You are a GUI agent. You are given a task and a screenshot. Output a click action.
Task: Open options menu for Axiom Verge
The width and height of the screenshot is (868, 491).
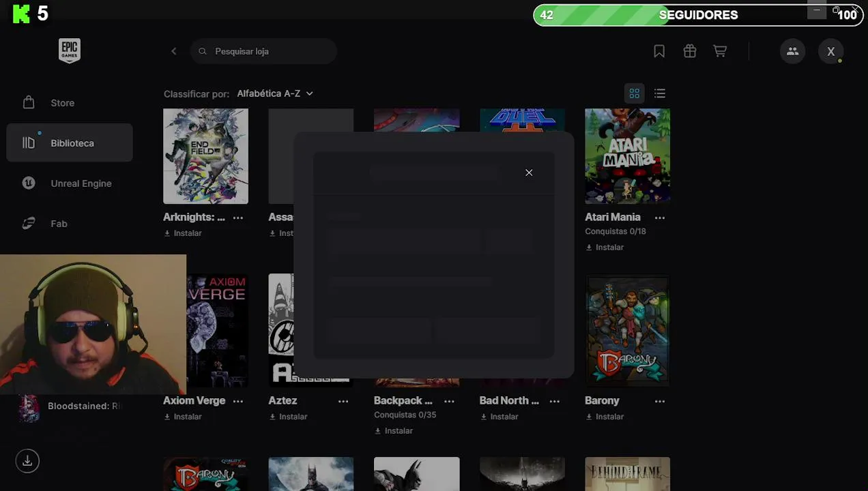click(237, 401)
